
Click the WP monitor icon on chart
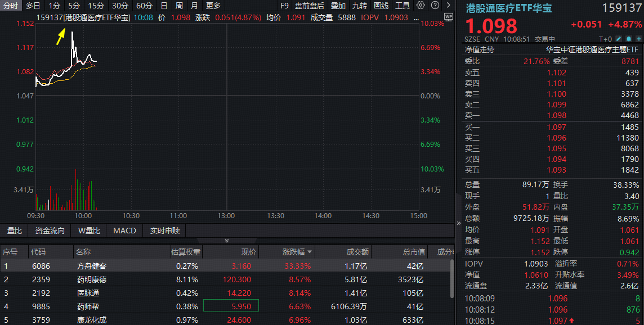(x=448, y=17)
